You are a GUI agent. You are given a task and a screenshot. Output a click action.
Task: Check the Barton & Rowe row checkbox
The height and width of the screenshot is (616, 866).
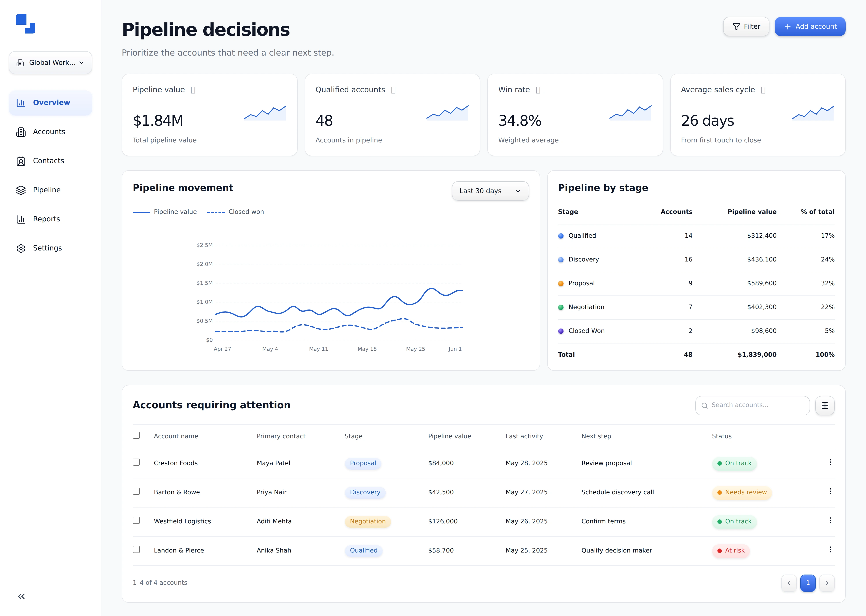(136, 491)
